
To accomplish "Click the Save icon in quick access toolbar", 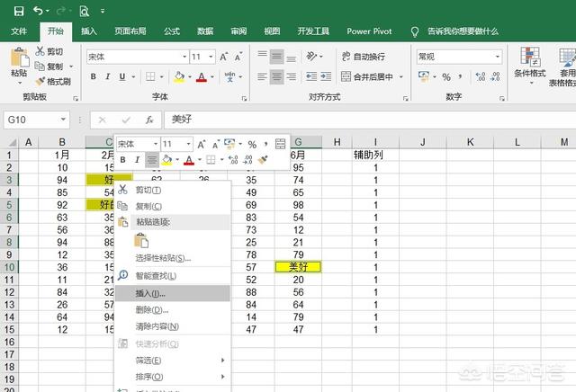I will [x=19, y=11].
